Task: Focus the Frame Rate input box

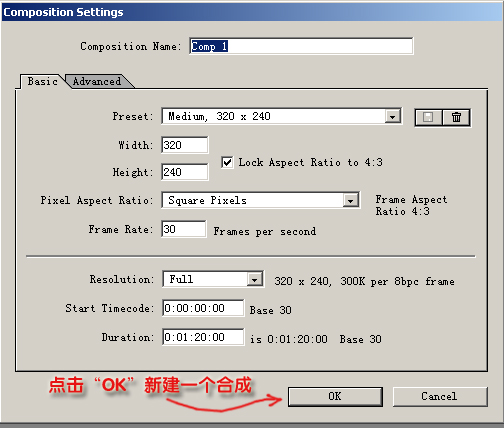Action: 184,229
